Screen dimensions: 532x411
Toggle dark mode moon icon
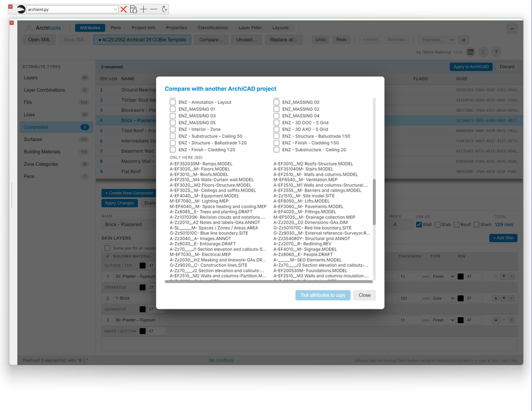(483, 52)
